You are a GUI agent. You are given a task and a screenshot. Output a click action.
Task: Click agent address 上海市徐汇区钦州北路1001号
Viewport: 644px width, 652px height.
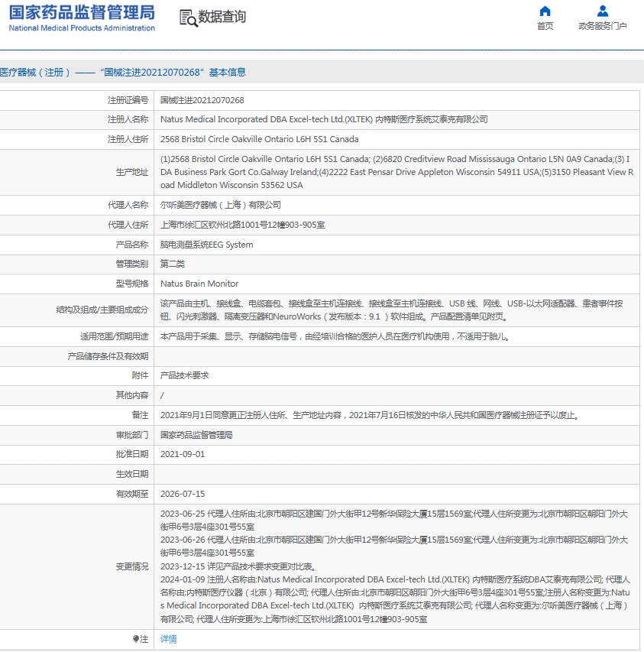coord(243,225)
